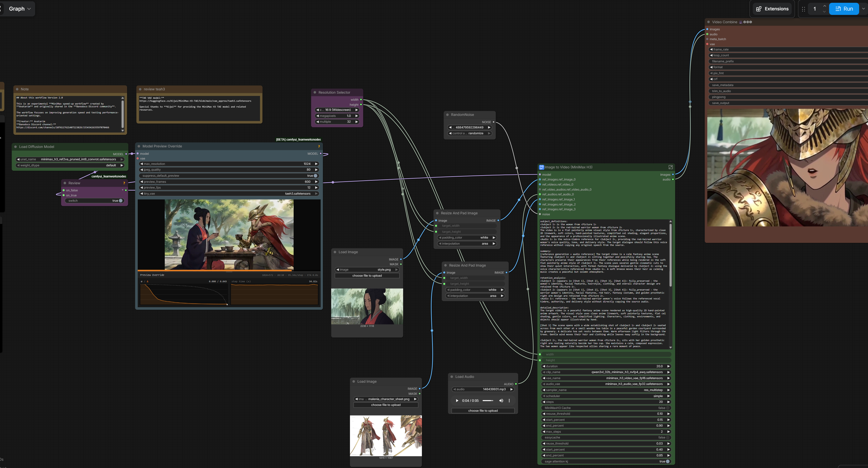Collapse the Review node via its title dot
This screenshot has height=468, width=868.
pyautogui.click(x=65, y=183)
